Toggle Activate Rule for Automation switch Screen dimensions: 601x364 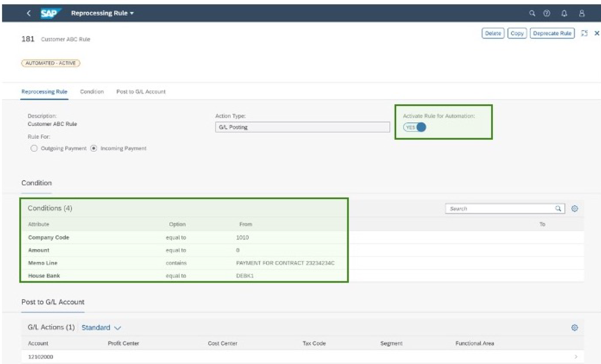(415, 127)
